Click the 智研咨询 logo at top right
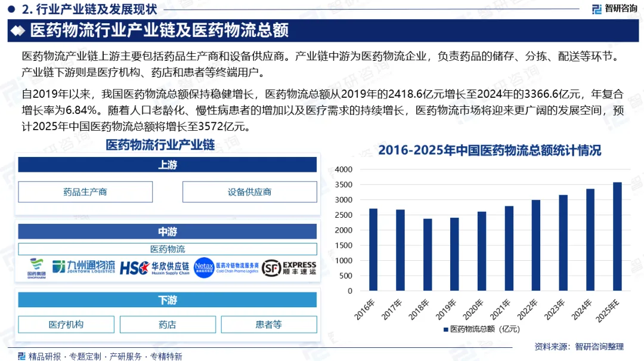Screen dimensions: 644x361 [x=614, y=8]
